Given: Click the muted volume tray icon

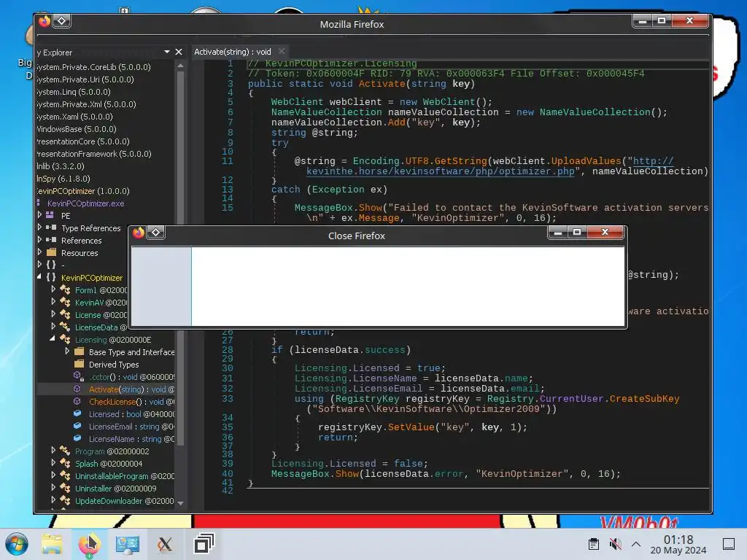Looking at the screenshot, I should click(615, 544).
